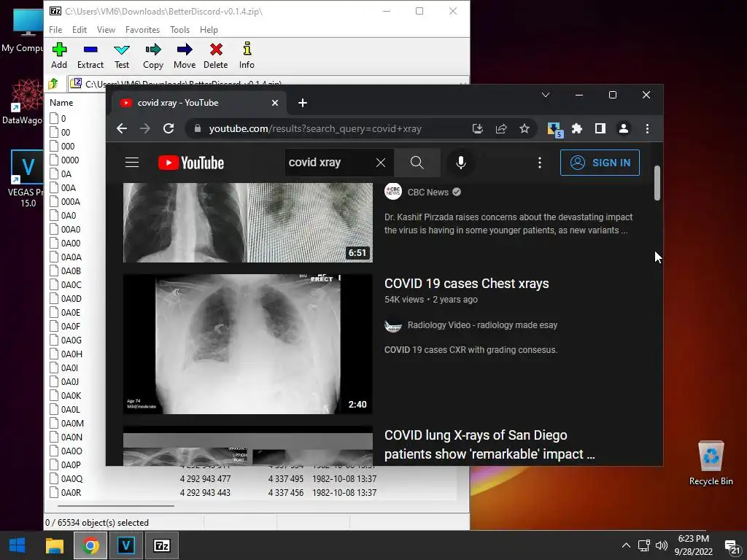Image resolution: width=747 pixels, height=560 pixels.
Task: Open Recycle Bin on desktop
Action: point(711,463)
